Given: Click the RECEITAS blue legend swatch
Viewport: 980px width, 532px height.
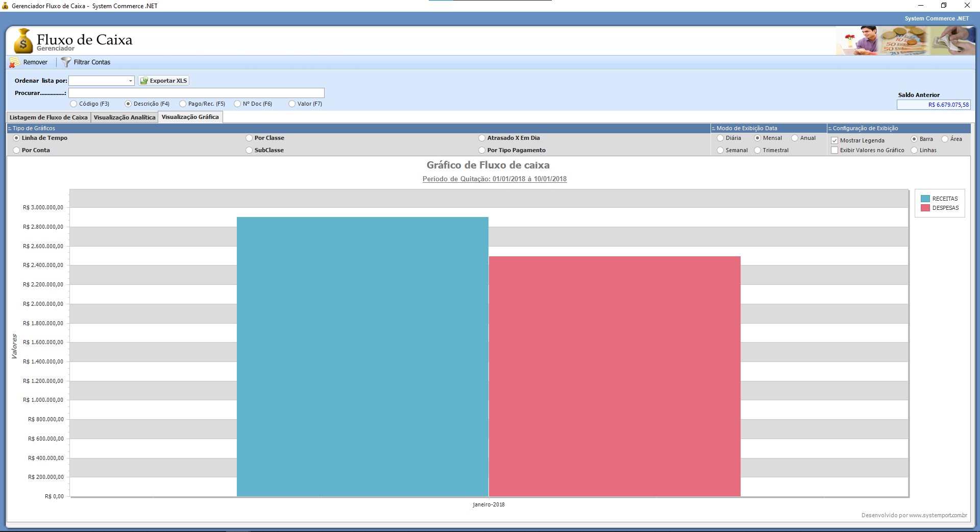Looking at the screenshot, I should [x=925, y=199].
